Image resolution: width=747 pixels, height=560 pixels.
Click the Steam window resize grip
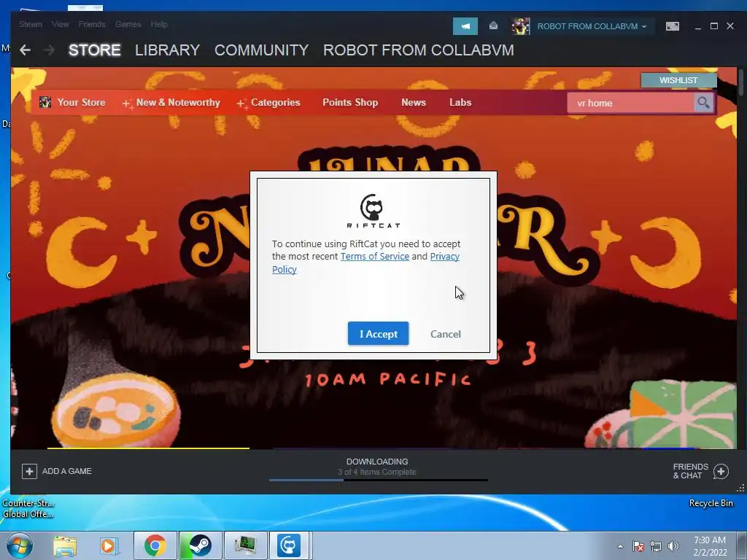coord(740,488)
